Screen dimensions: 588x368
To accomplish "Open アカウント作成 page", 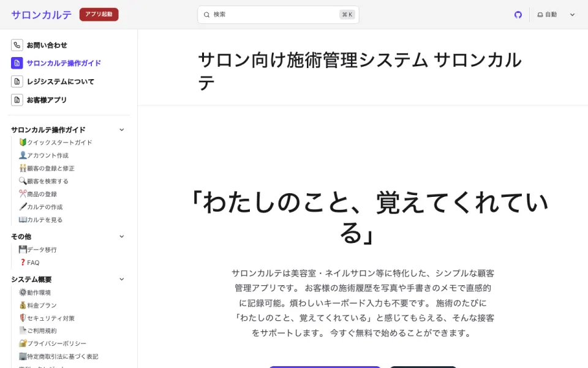I will 44,155.
